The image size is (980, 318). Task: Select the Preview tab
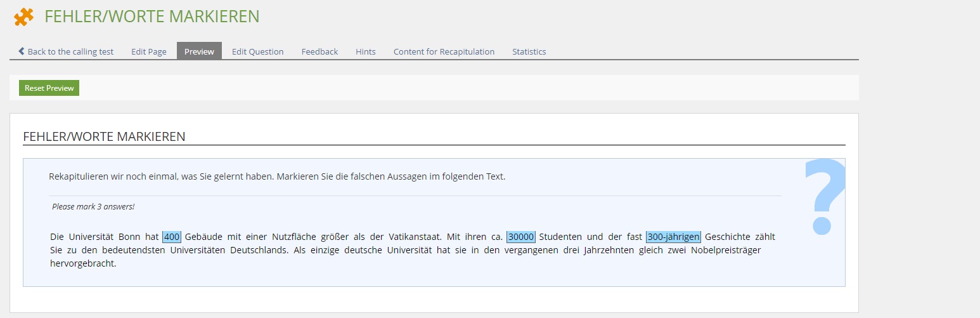199,51
